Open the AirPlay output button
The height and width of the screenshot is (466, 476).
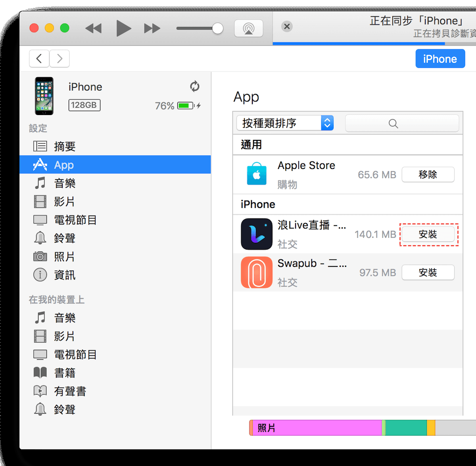(249, 28)
